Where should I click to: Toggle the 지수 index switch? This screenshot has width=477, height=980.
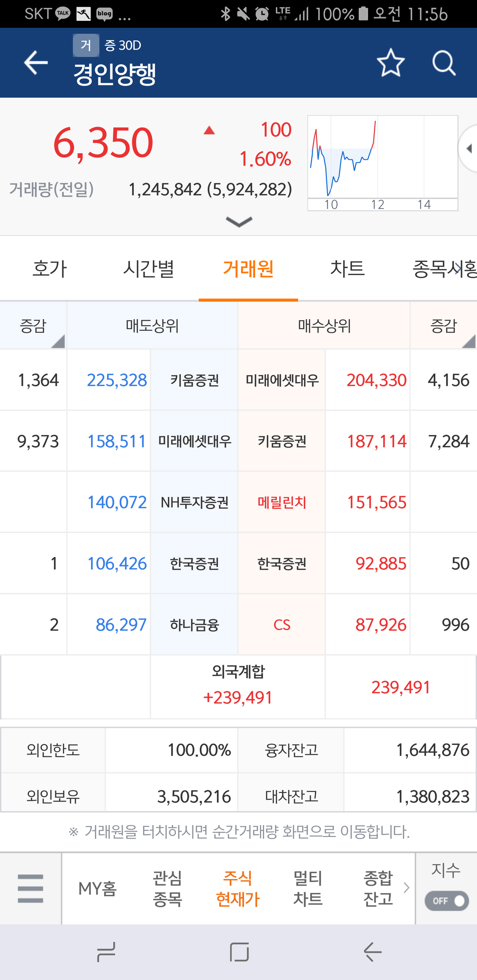(x=446, y=901)
